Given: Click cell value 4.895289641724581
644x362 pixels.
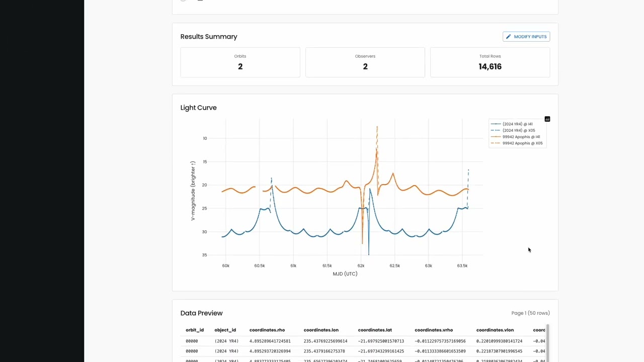Looking at the screenshot, I should (x=270, y=341).
